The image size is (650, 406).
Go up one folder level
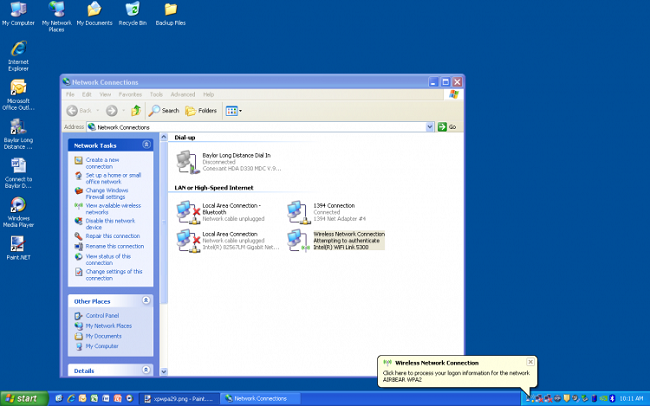136,111
